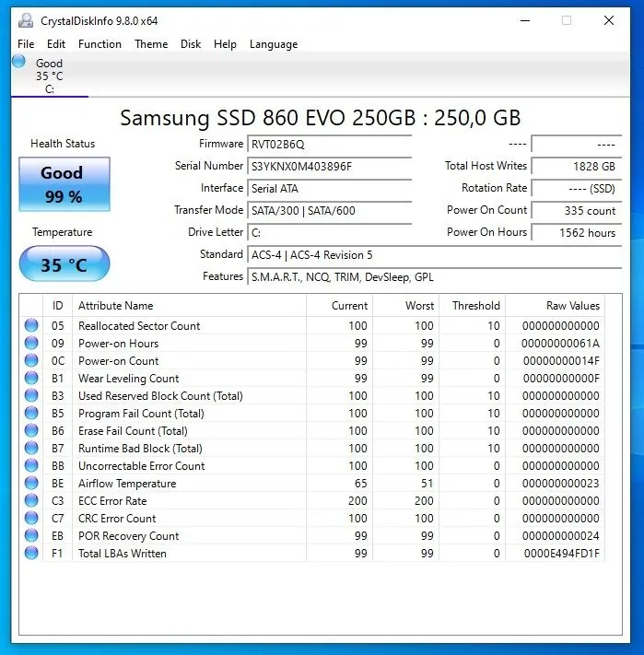Click the Uncorrectable Error Count attribute name
644x655 pixels.
click(142, 466)
